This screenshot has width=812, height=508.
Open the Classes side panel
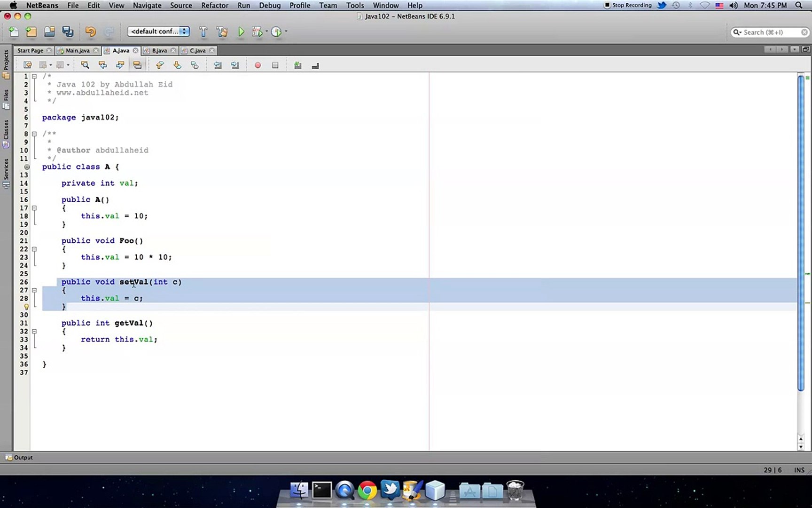pos(6,134)
